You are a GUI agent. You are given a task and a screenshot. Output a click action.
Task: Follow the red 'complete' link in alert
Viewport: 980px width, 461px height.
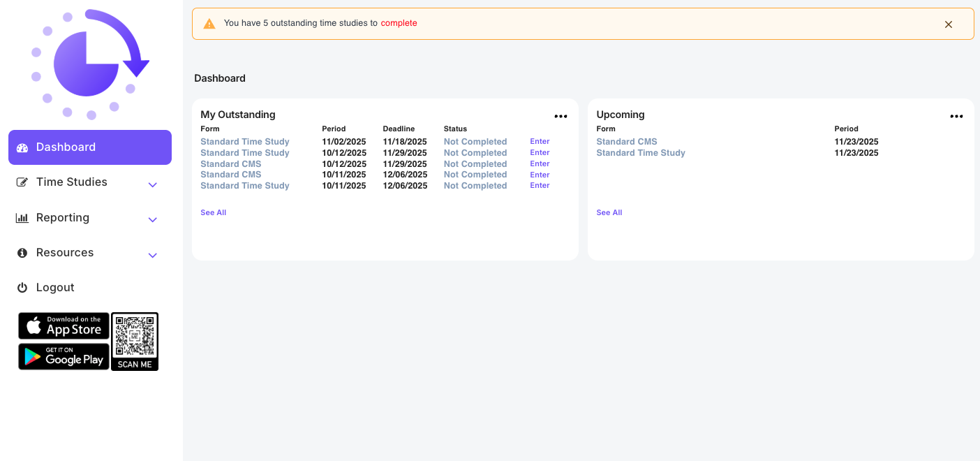[x=399, y=23]
